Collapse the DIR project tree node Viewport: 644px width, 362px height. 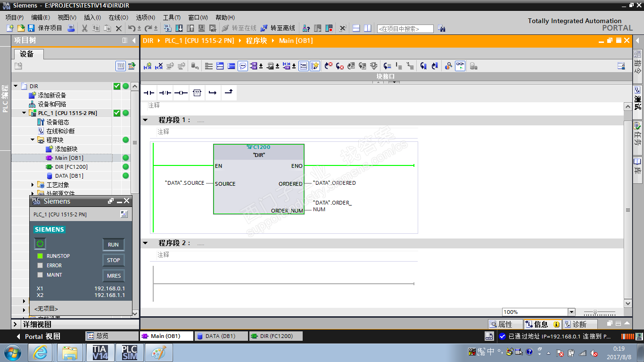click(x=16, y=86)
